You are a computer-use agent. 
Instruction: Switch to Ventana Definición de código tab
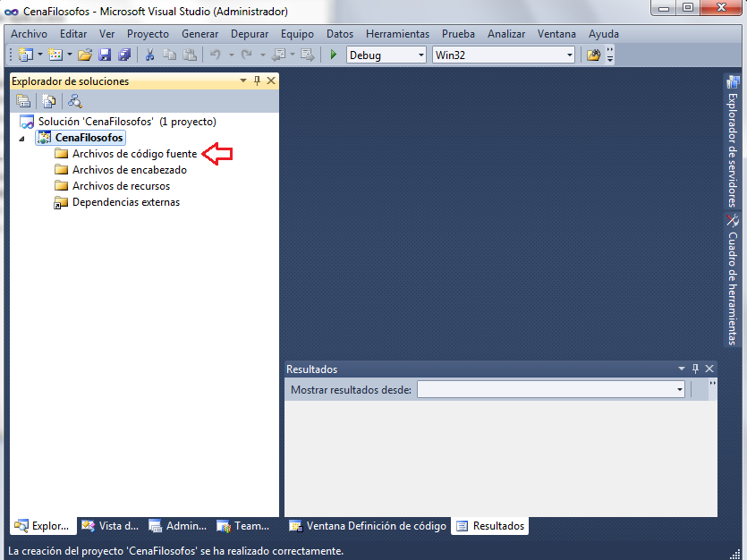(x=368, y=526)
